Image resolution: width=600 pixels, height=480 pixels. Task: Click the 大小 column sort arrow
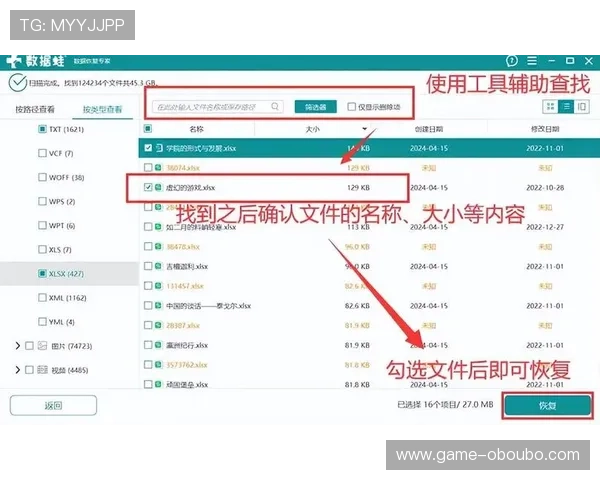point(364,129)
